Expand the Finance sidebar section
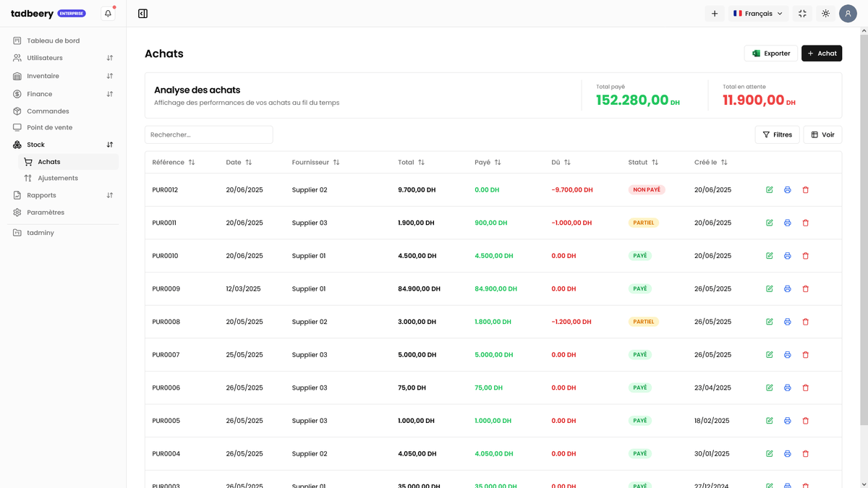This screenshot has width=868, height=488. (65, 94)
